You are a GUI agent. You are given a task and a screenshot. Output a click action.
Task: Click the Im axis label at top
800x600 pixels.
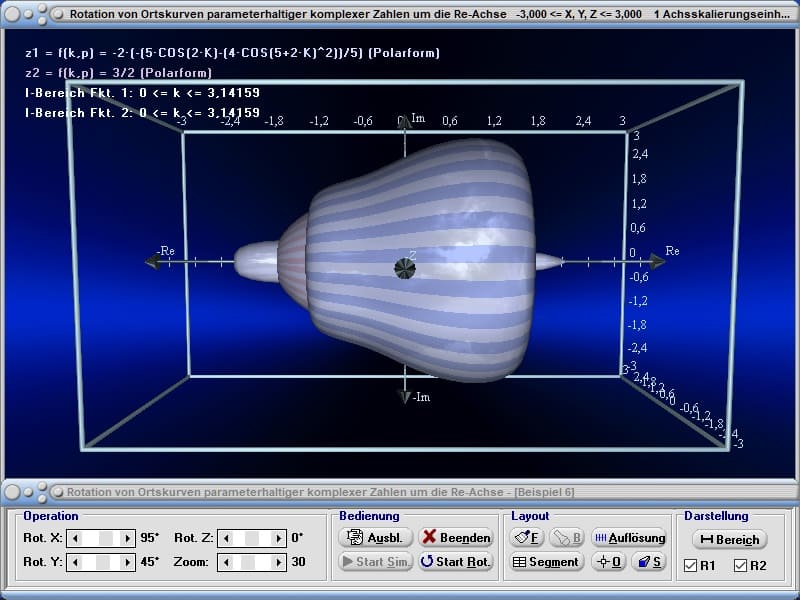[418, 118]
